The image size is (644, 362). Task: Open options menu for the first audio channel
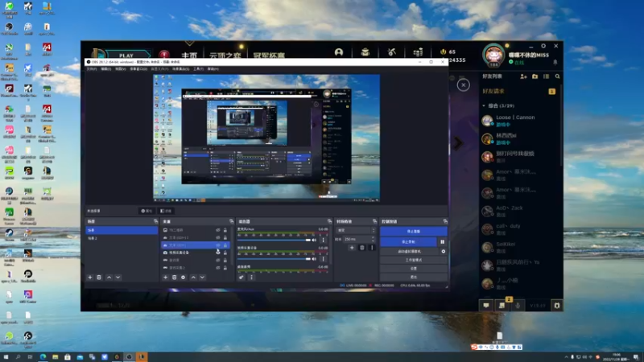pyautogui.click(x=324, y=240)
